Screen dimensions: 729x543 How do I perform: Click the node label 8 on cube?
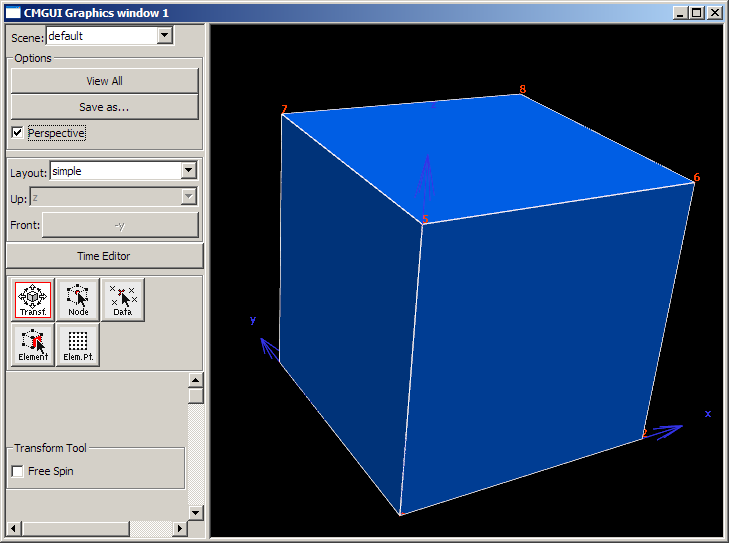[x=523, y=89]
